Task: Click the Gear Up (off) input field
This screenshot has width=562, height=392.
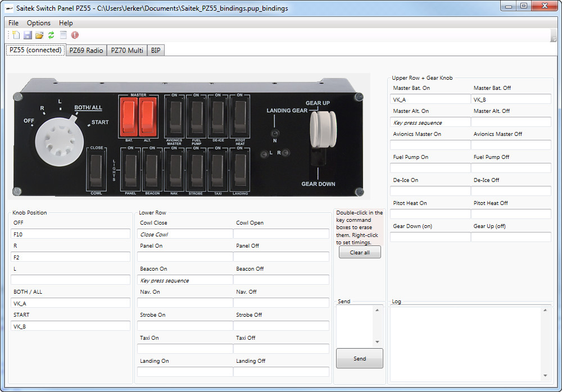Action: pyautogui.click(x=511, y=237)
